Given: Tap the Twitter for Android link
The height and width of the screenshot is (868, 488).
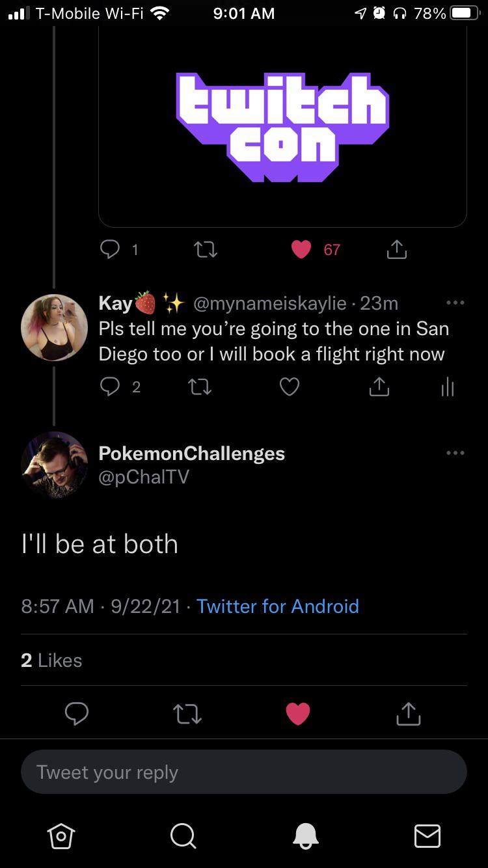Looking at the screenshot, I should pos(278,606).
